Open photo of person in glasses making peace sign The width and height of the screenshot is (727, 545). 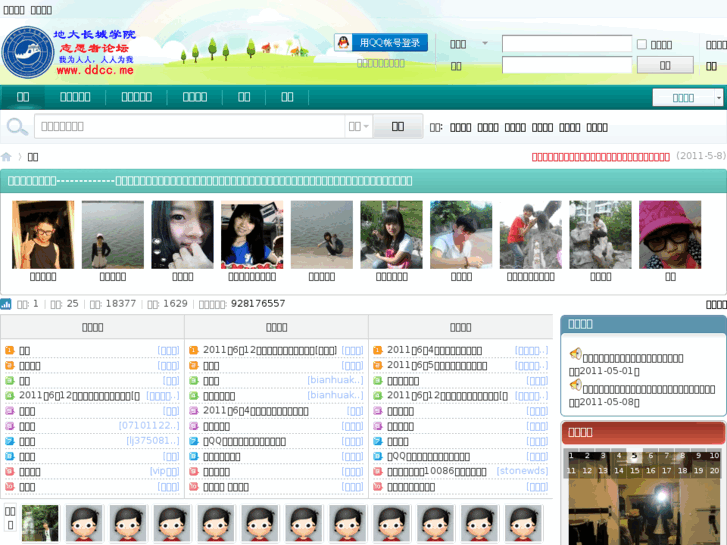(43, 235)
